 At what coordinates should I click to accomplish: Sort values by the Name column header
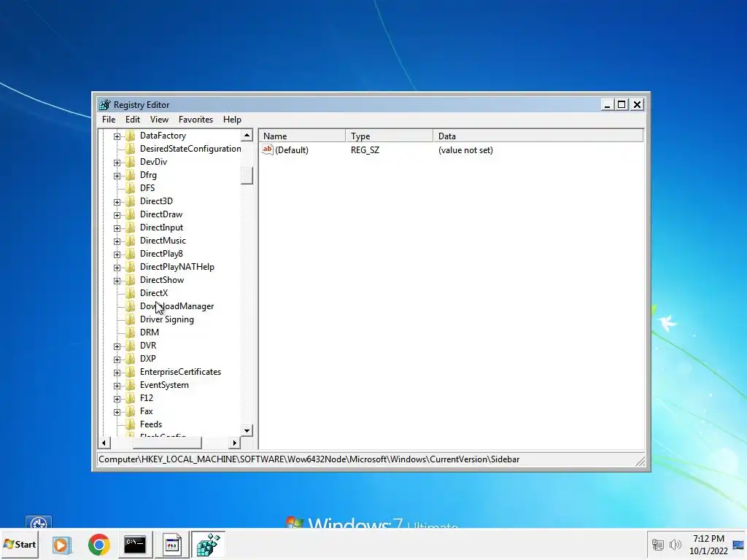[302, 136]
